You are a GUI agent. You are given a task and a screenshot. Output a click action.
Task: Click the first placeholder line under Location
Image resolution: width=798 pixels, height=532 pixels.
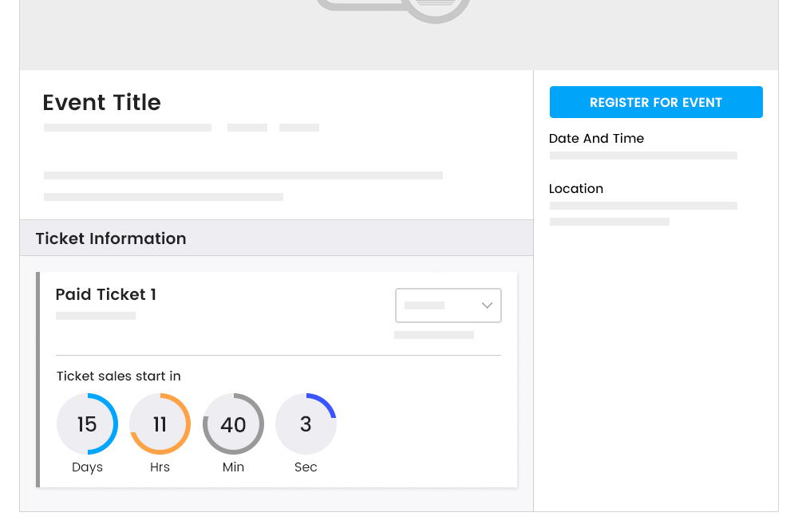[x=643, y=206]
